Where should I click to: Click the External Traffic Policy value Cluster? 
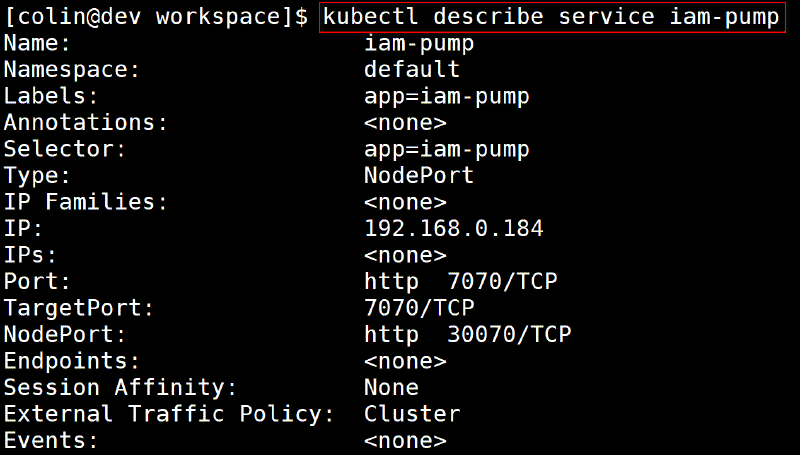(x=411, y=414)
